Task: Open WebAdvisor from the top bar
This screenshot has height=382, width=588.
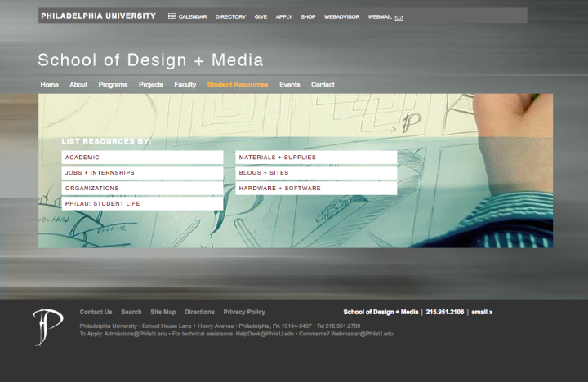Action: (x=341, y=16)
